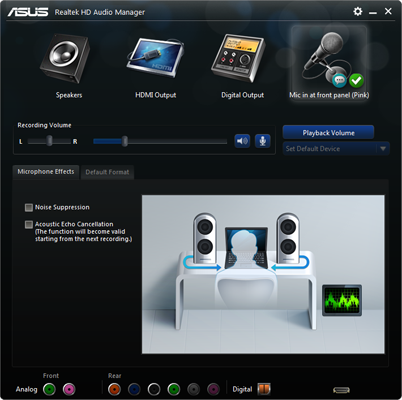Click the rear orange analog jack
This screenshot has height=400, width=402.
(114, 389)
